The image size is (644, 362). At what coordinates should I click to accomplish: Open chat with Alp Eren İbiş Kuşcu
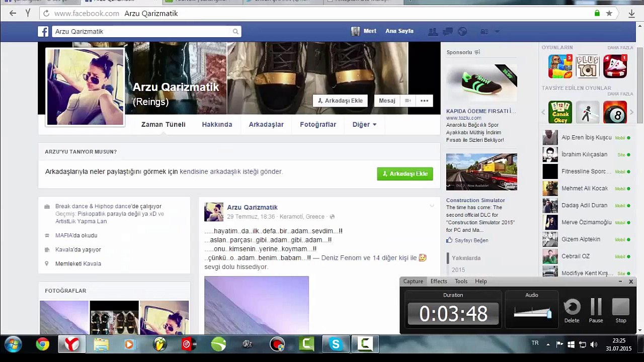[587, 138]
